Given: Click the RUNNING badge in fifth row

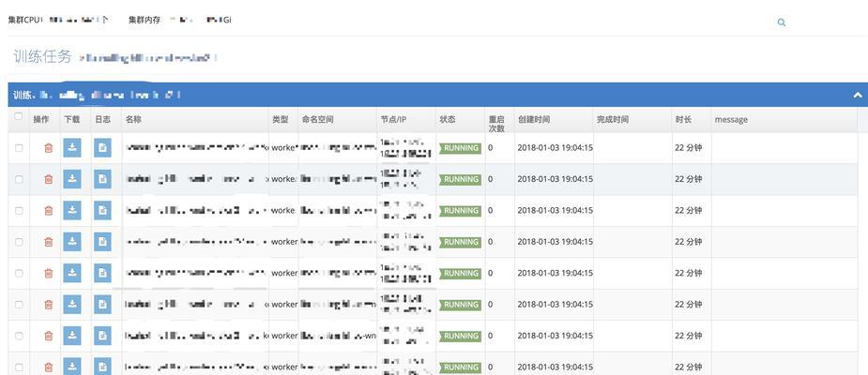Looking at the screenshot, I should tap(460, 273).
